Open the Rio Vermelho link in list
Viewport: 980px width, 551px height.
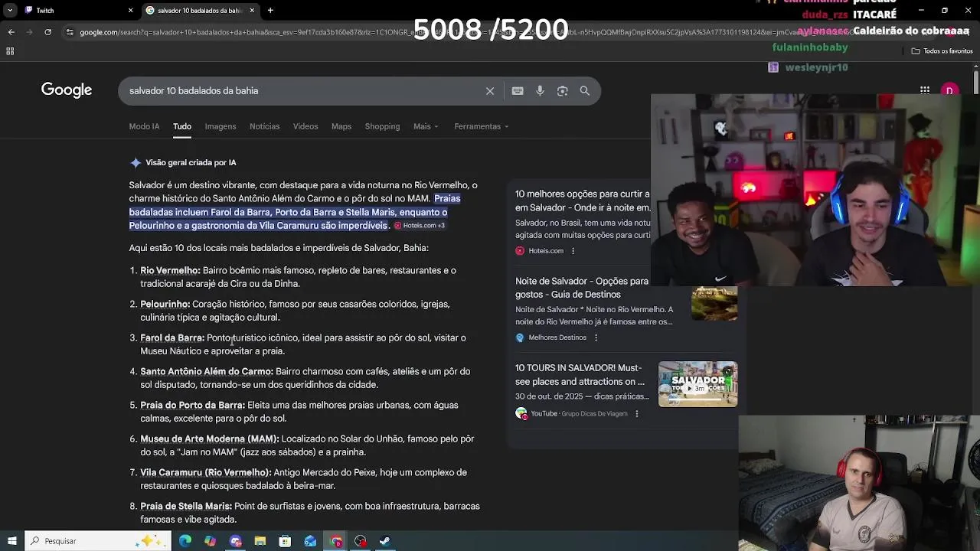point(170,271)
